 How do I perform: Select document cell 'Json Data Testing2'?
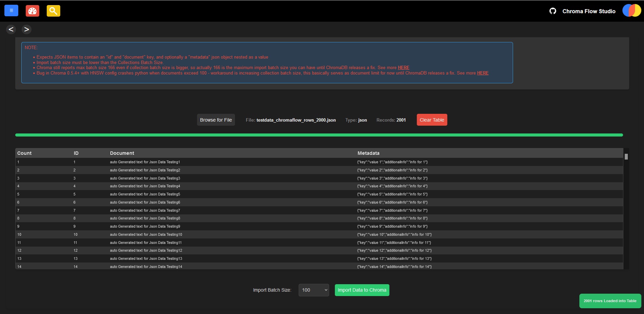pyautogui.click(x=145, y=170)
